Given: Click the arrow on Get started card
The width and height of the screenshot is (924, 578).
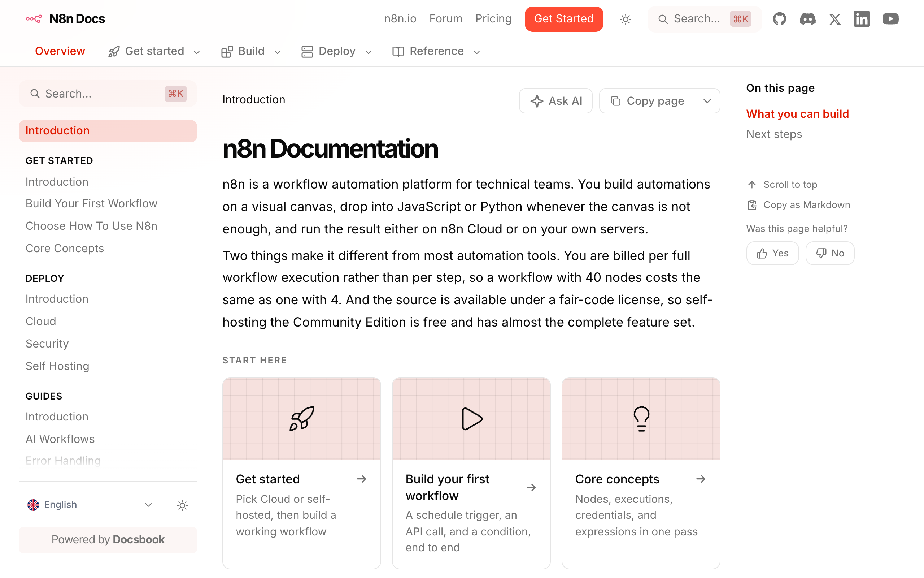Looking at the screenshot, I should [x=361, y=479].
